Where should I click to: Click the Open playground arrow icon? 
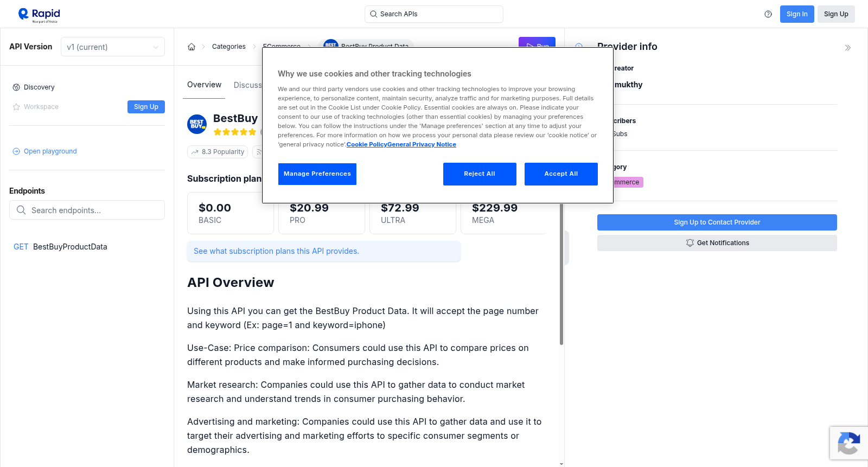tap(16, 151)
